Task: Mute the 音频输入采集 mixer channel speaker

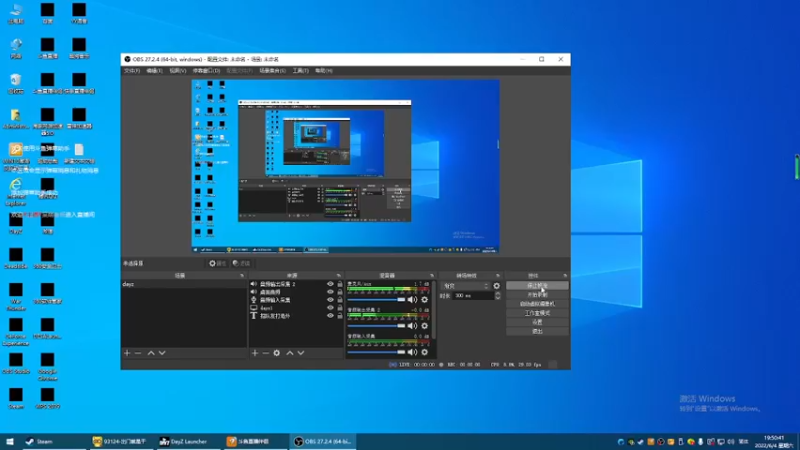Action: click(x=412, y=352)
